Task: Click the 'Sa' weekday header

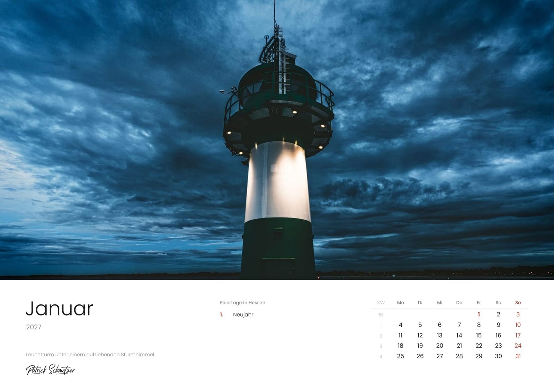Action: click(x=498, y=303)
